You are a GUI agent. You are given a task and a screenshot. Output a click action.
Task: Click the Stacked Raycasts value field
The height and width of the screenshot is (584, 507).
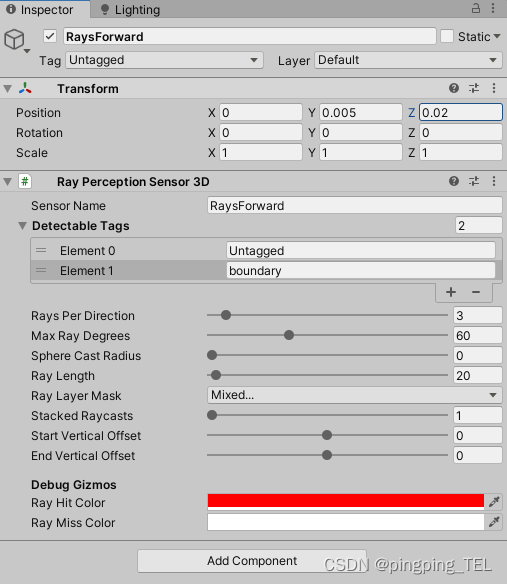pos(478,415)
